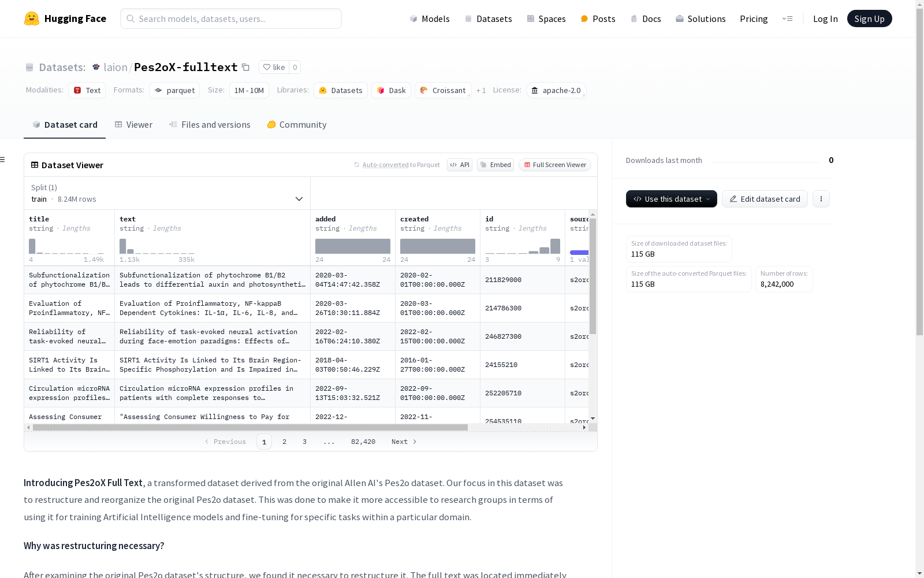This screenshot has height=578, width=924.
Task: Click the Embed button
Action: (x=495, y=165)
